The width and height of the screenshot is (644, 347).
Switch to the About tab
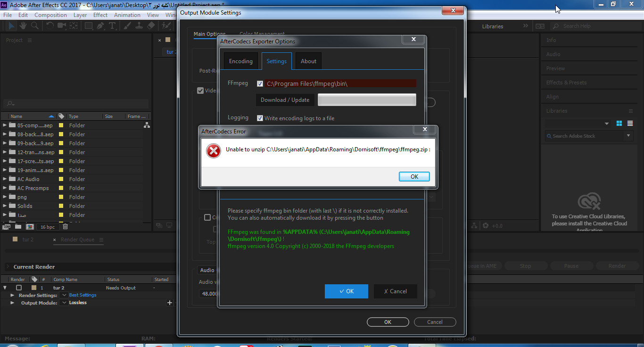pyautogui.click(x=309, y=61)
